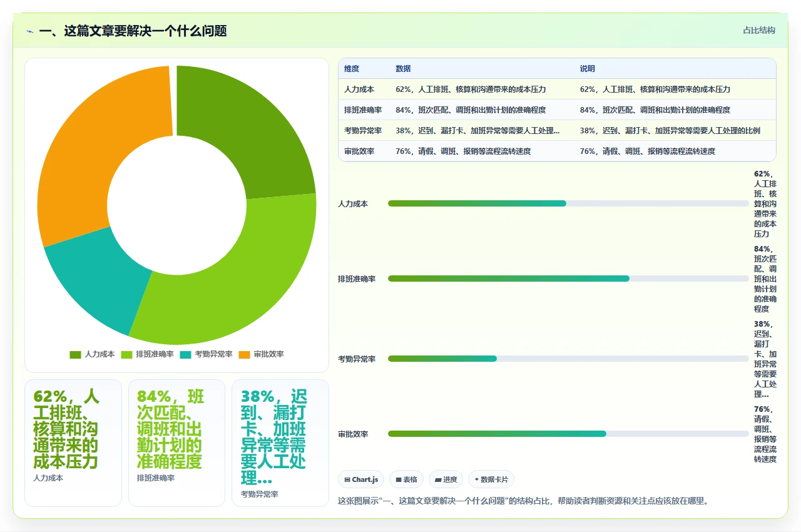Click the 表格 tag chip
The width and height of the screenshot is (801, 532).
(406, 479)
